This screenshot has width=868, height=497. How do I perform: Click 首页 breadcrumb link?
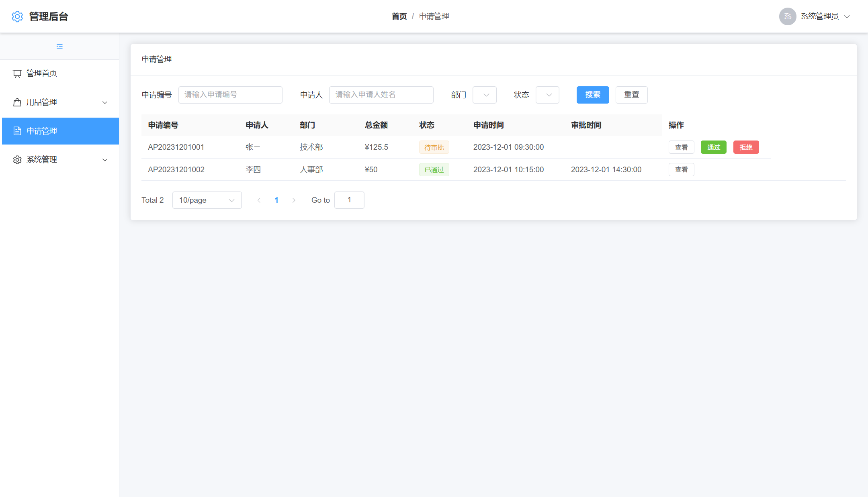pyautogui.click(x=399, y=16)
